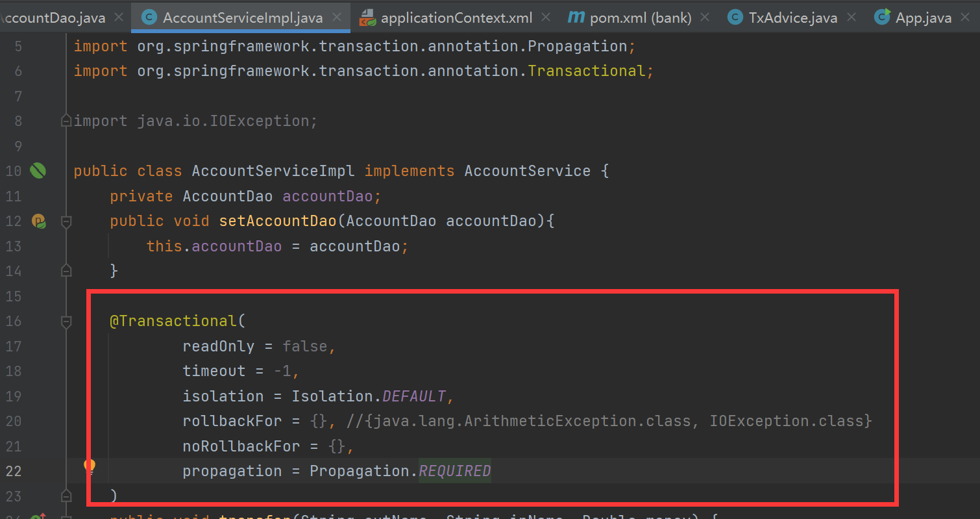980x519 pixels.
Task: Click the setAccountDao method name
Action: coord(278,221)
